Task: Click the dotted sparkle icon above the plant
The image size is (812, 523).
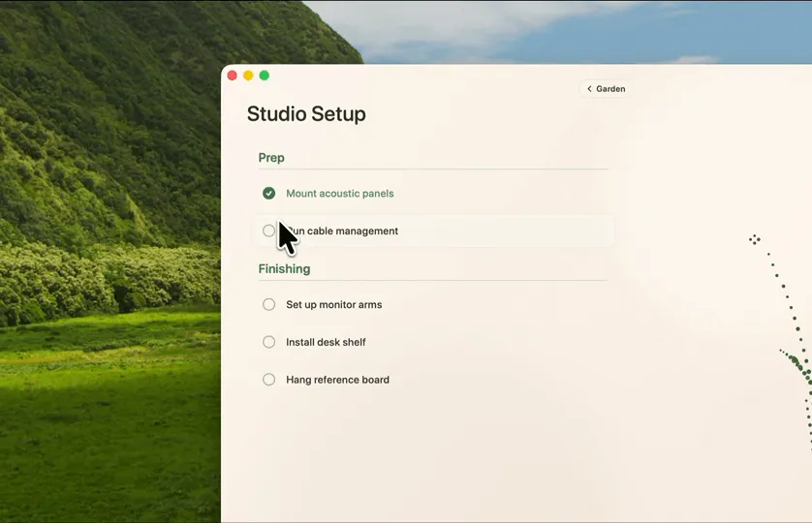Action: click(755, 239)
